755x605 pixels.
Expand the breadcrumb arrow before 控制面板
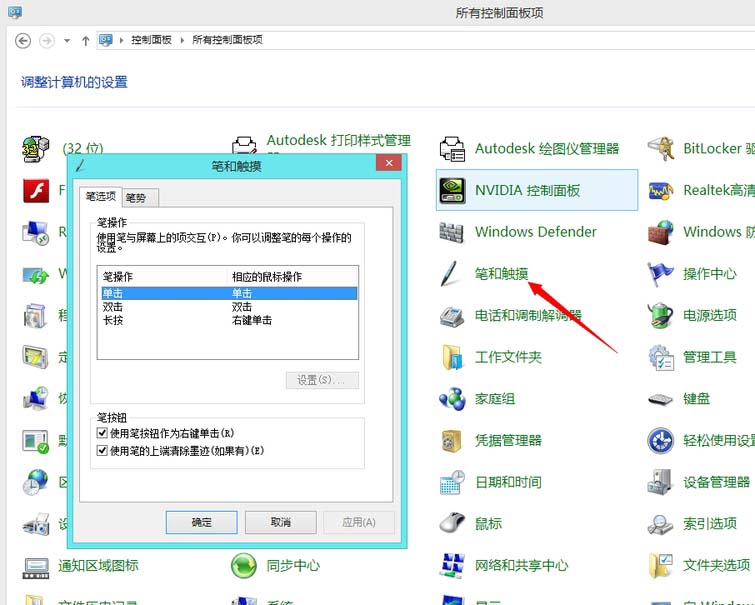[x=121, y=40]
